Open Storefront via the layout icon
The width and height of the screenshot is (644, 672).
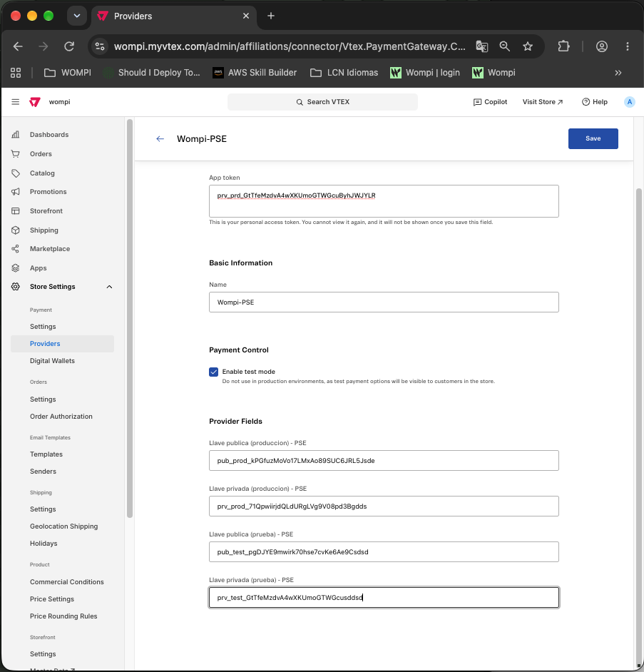(x=16, y=211)
